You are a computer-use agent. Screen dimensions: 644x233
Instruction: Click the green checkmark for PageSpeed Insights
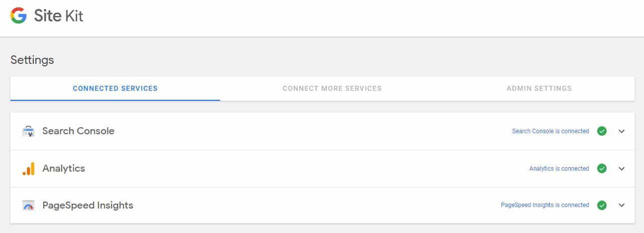coord(602,205)
